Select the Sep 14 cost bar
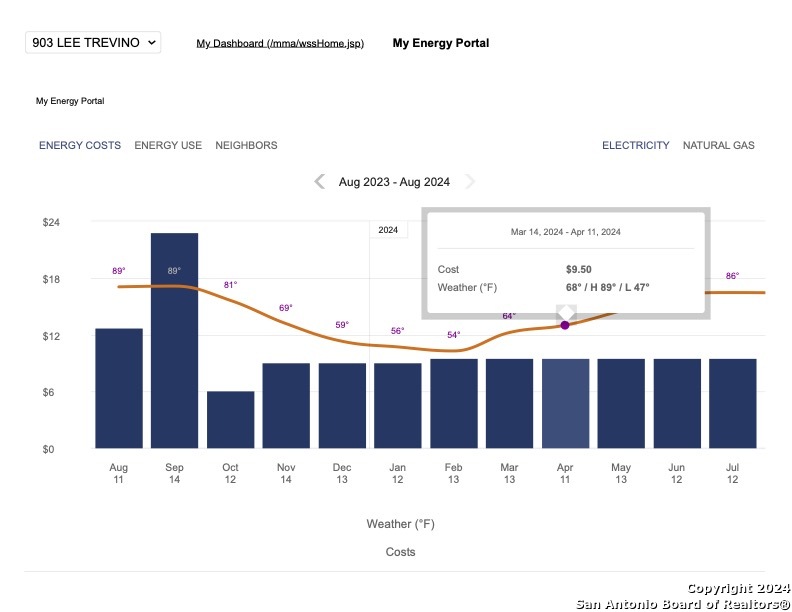 [x=174, y=340]
